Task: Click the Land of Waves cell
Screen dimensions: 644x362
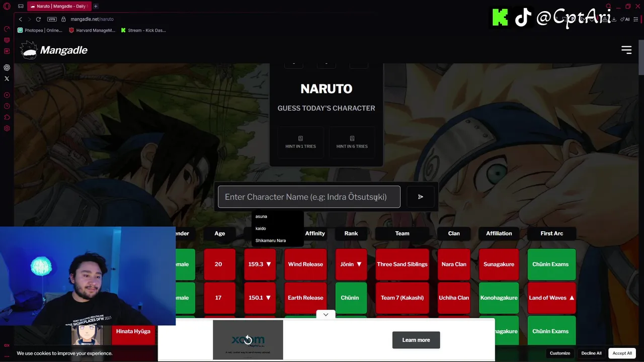Action: [x=551, y=298]
